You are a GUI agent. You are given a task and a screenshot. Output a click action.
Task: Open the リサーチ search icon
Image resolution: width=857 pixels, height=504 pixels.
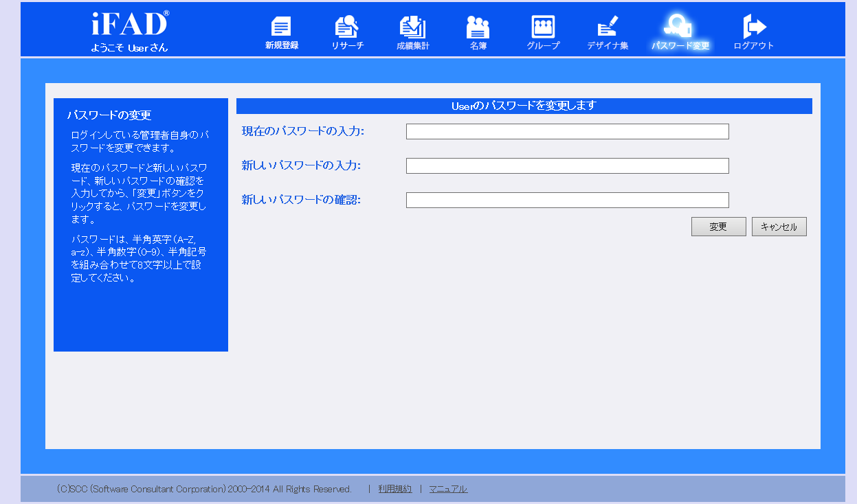pyautogui.click(x=346, y=27)
